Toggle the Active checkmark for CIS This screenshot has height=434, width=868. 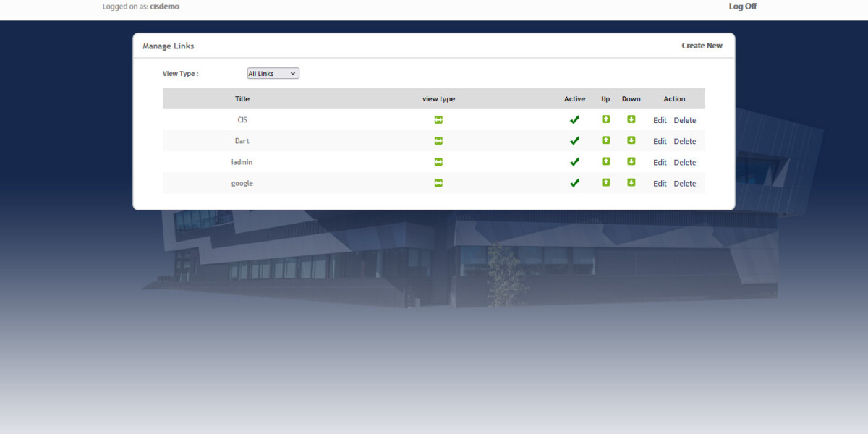tap(574, 119)
